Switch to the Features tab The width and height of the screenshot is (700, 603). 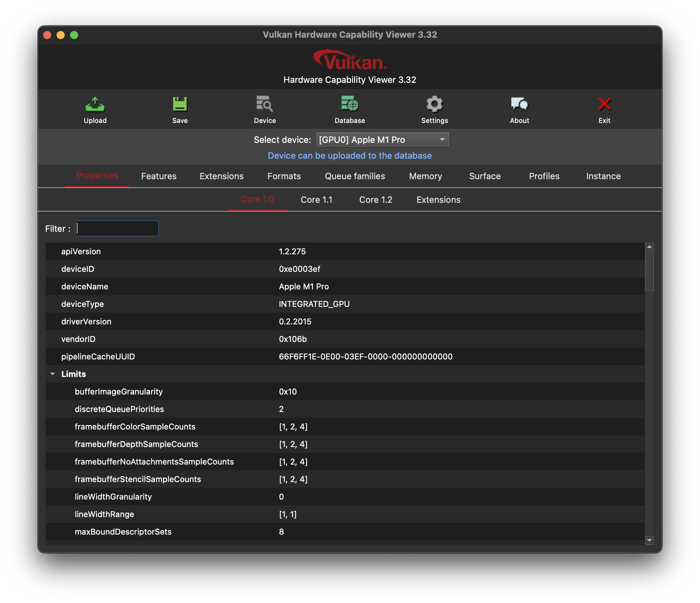point(159,176)
